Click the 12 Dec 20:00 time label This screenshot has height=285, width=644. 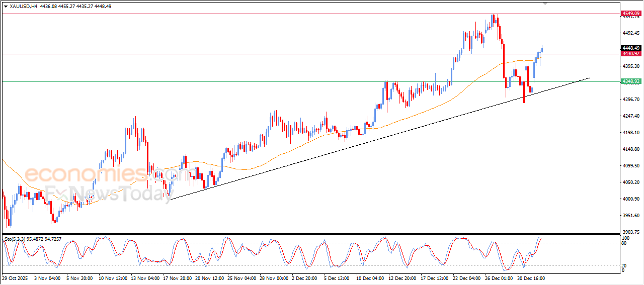[x=403, y=278]
